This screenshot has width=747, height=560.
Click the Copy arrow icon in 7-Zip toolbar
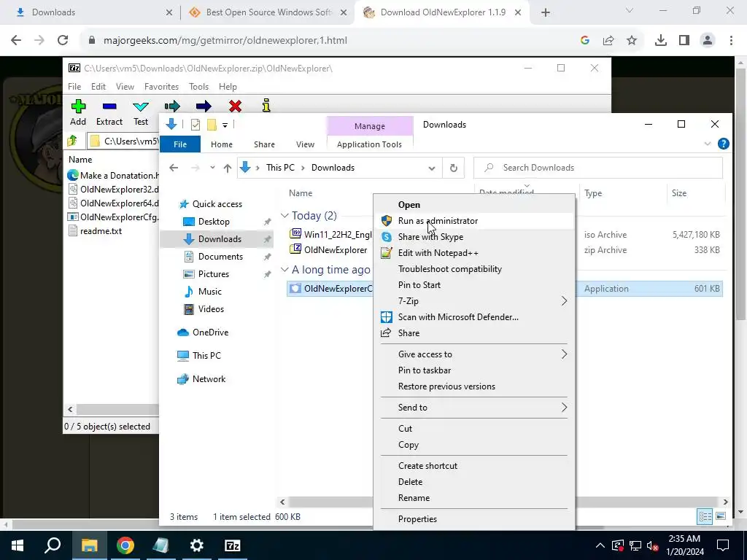point(172,106)
